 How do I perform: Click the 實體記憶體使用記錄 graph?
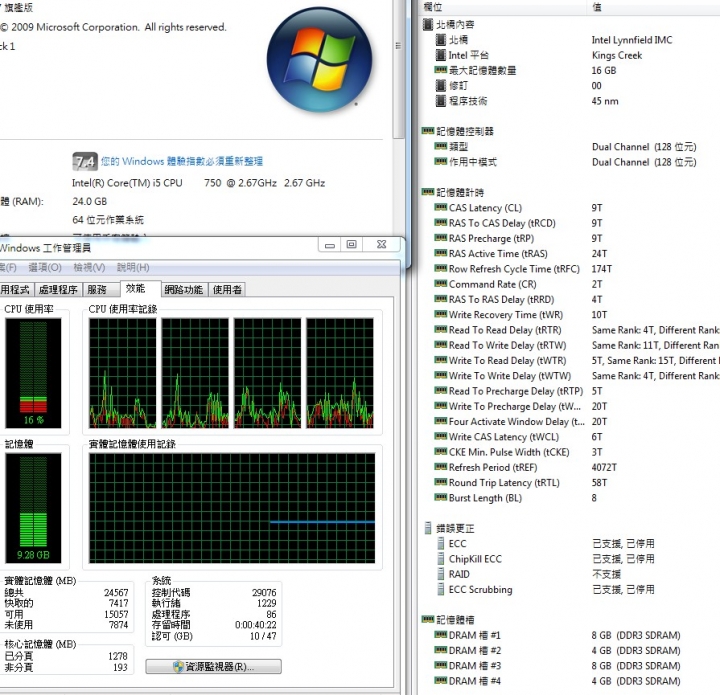coord(232,508)
